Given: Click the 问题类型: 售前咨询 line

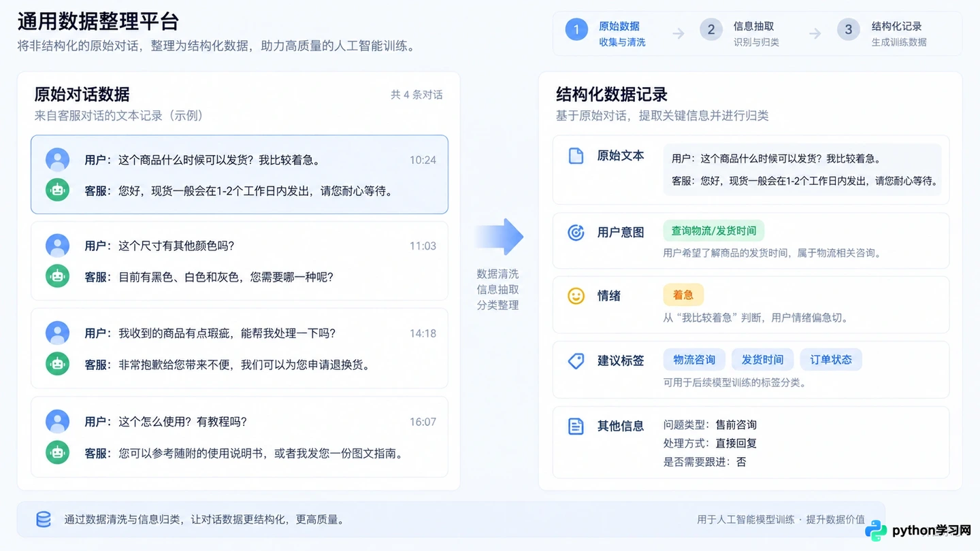Looking at the screenshot, I should click(x=710, y=424).
